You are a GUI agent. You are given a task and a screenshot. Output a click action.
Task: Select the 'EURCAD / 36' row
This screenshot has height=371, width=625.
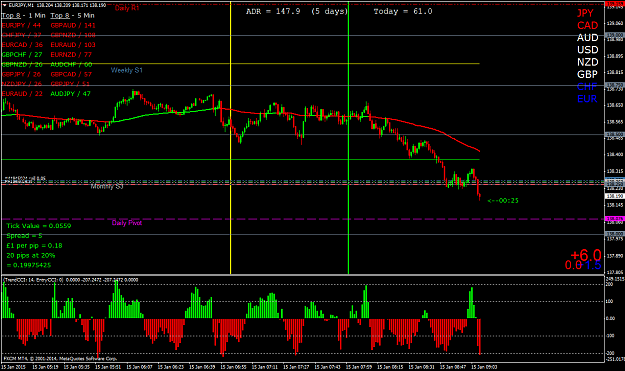click(x=22, y=45)
